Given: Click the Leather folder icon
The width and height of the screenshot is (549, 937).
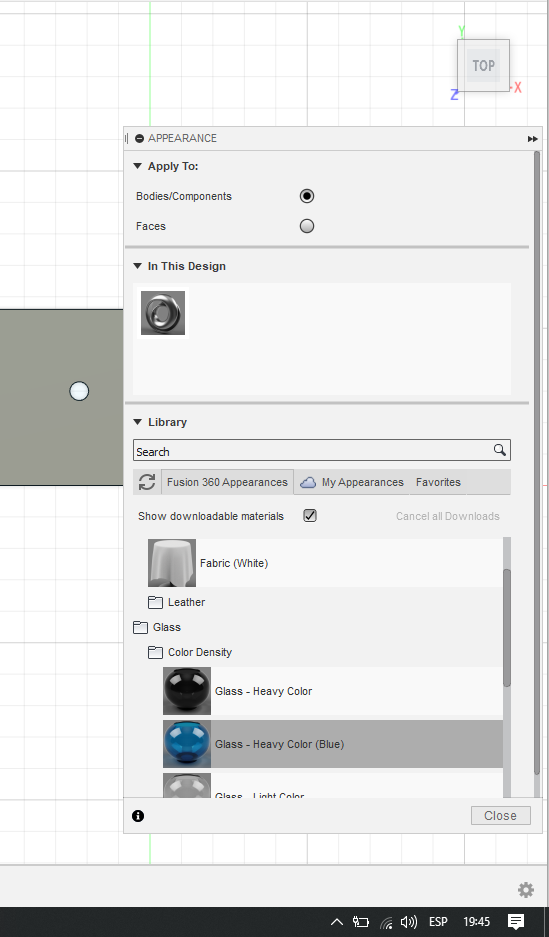Looking at the screenshot, I should 155,602.
